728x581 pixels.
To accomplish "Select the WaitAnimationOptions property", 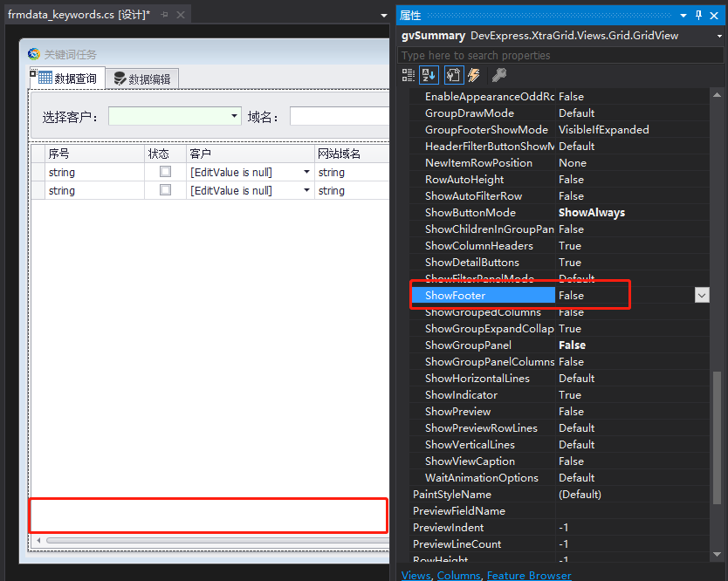I will (x=482, y=477).
